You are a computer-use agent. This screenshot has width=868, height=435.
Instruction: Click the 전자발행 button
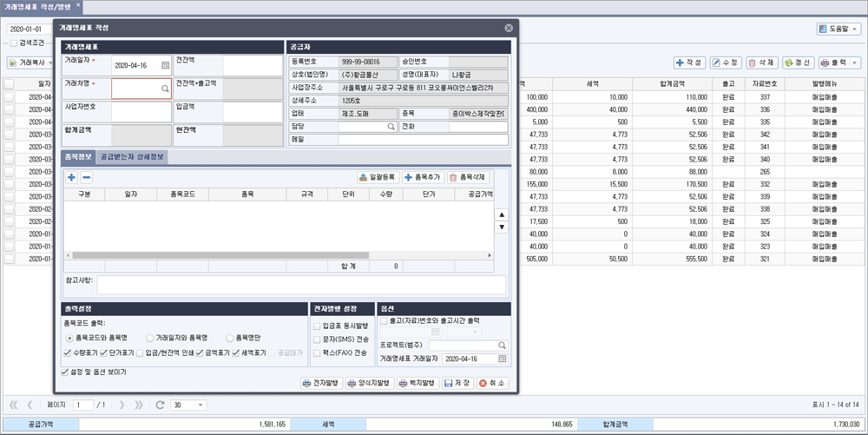click(x=321, y=383)
